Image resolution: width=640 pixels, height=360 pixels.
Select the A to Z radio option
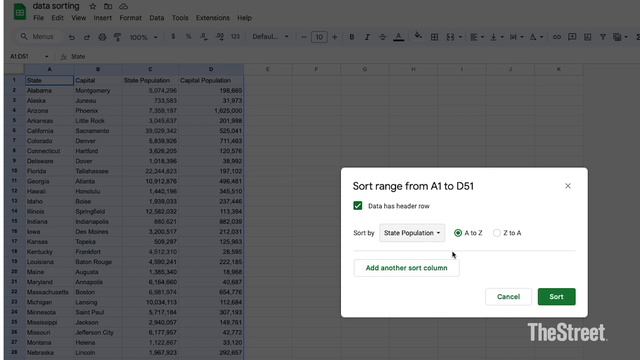click(x=458, y=233)
